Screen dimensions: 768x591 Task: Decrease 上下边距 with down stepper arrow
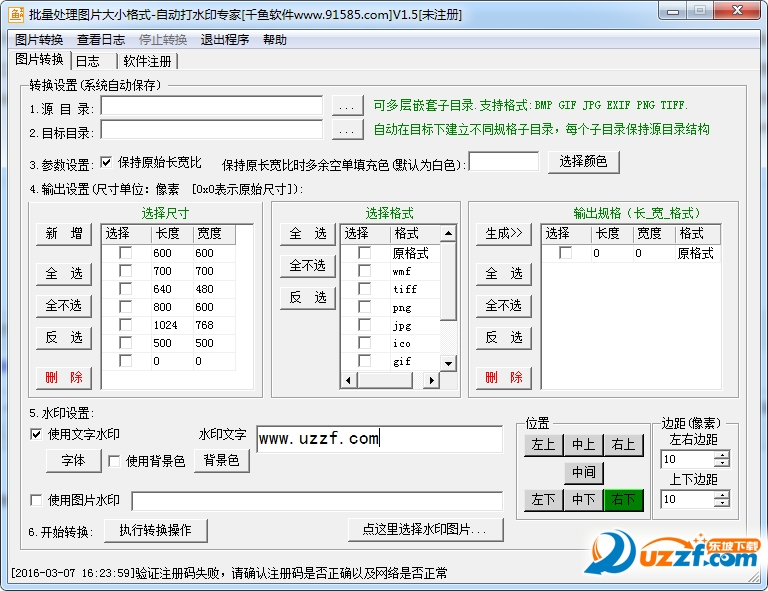pyautogui.click(x=722, y=503)
